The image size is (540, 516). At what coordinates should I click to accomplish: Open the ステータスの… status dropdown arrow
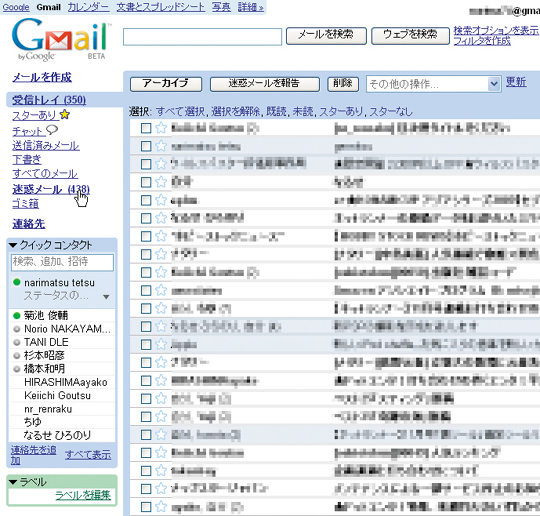pos(106,297)
